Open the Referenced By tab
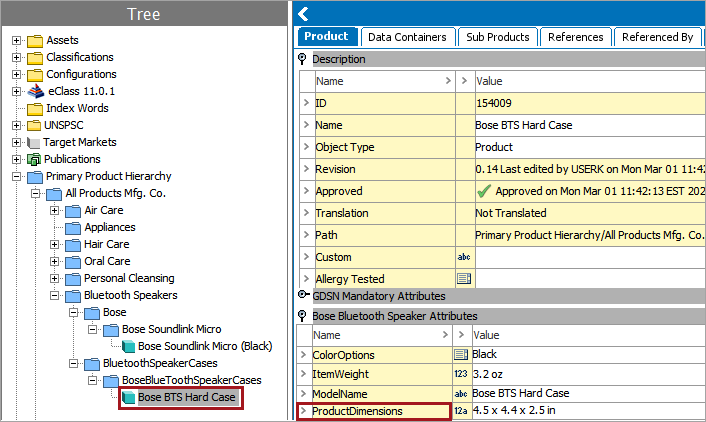 (657, 37)
